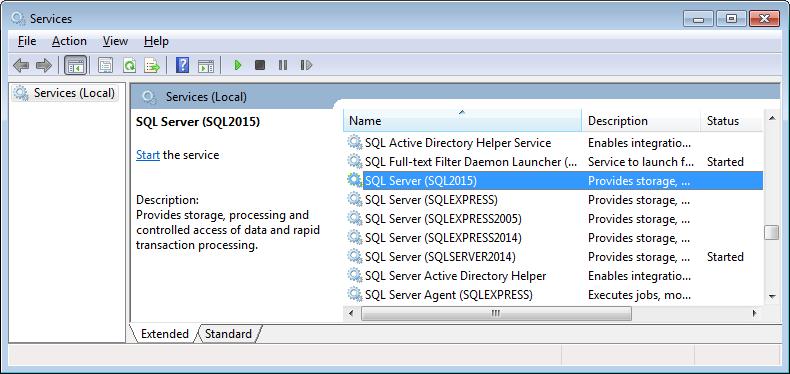Click Started status of SQL Server (SQLSERVER2014)
This screenshot has height=374, width=790.
pyautogui.click(x=725, y=257)
